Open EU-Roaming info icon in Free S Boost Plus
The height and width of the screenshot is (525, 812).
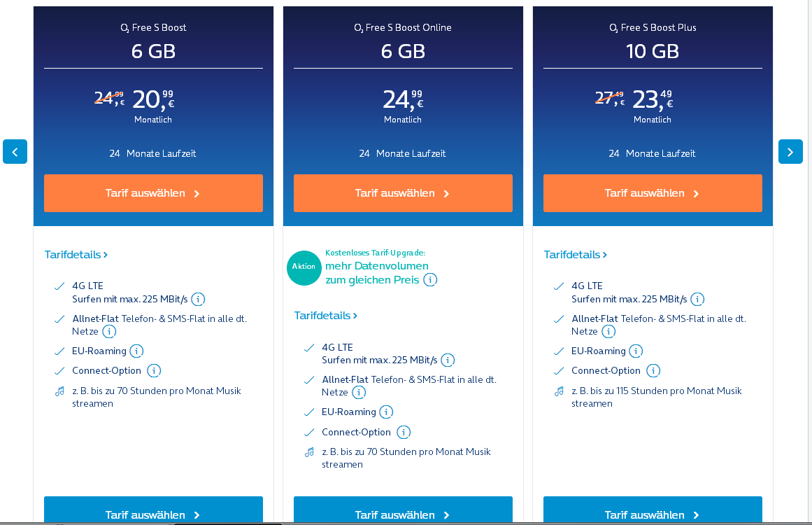tap(636, 351)
